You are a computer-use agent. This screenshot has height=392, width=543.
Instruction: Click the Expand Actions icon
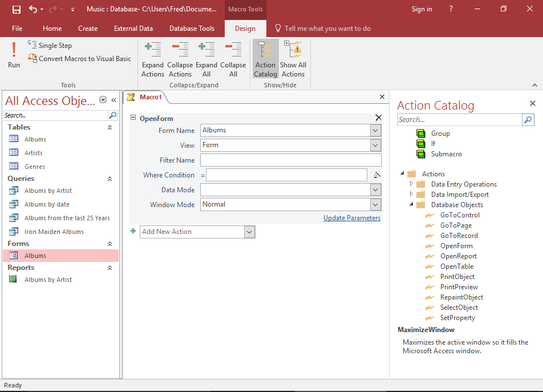pos(153,59)
